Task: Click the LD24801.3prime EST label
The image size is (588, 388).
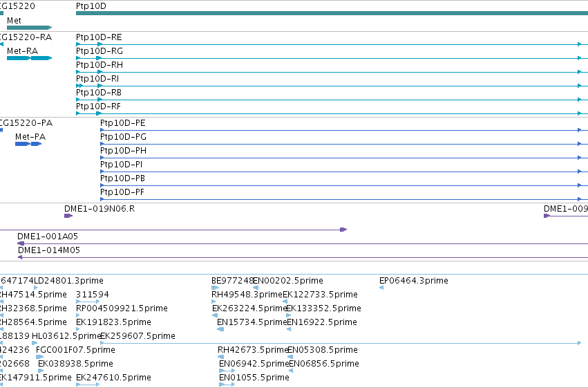Action: coord(68,281)
